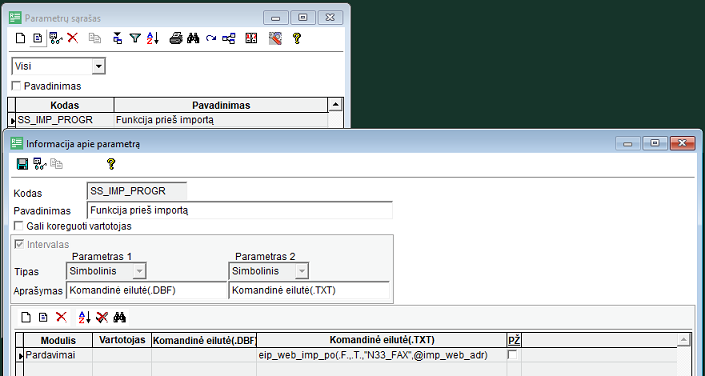Click the binoculars search icon in the list toolbar
The image size is (705, 376).
pyautogui.click(x=193, y=39)
